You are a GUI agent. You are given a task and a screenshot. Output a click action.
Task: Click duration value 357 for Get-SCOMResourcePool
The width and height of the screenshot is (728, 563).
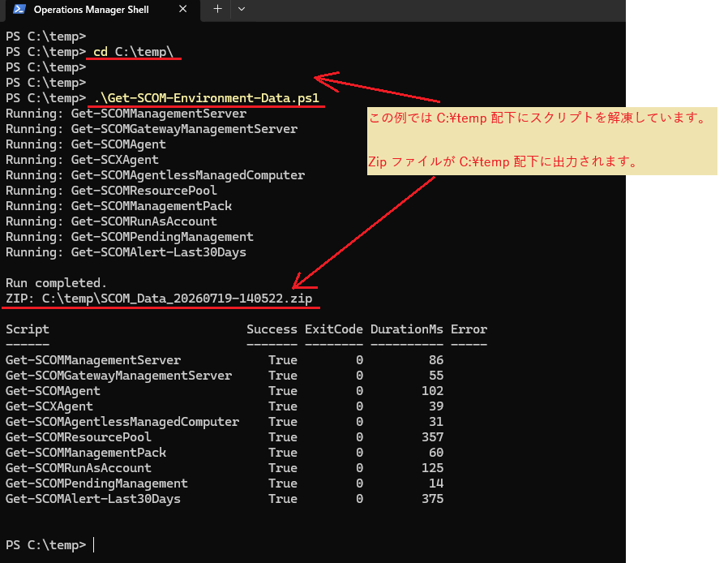(x=432, y=436)
